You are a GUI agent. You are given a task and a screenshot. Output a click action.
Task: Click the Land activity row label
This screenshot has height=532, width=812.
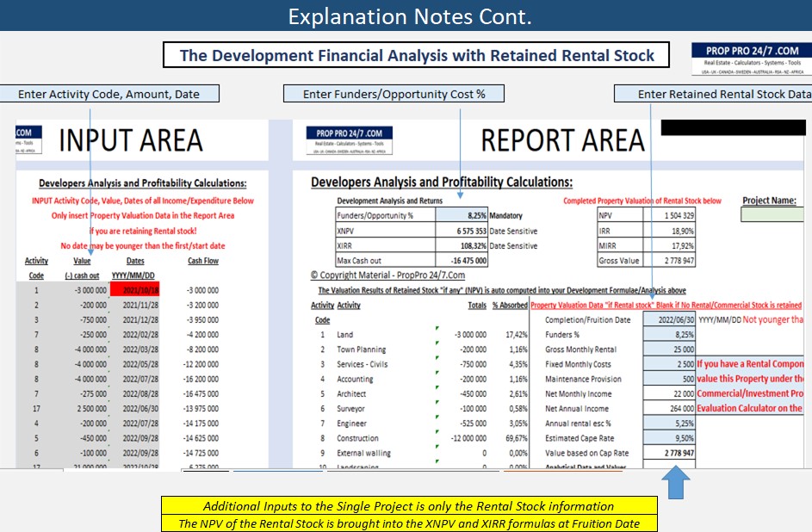tap(345, 335)
